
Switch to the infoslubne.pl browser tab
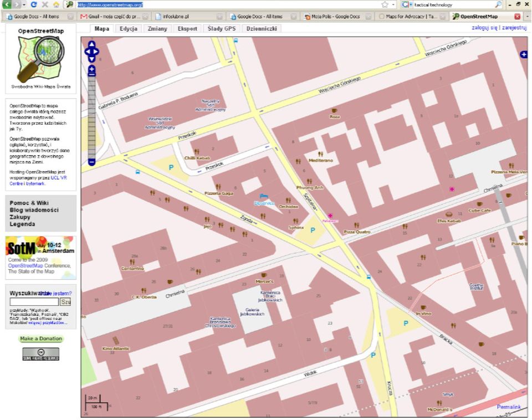tap(188, 16)
